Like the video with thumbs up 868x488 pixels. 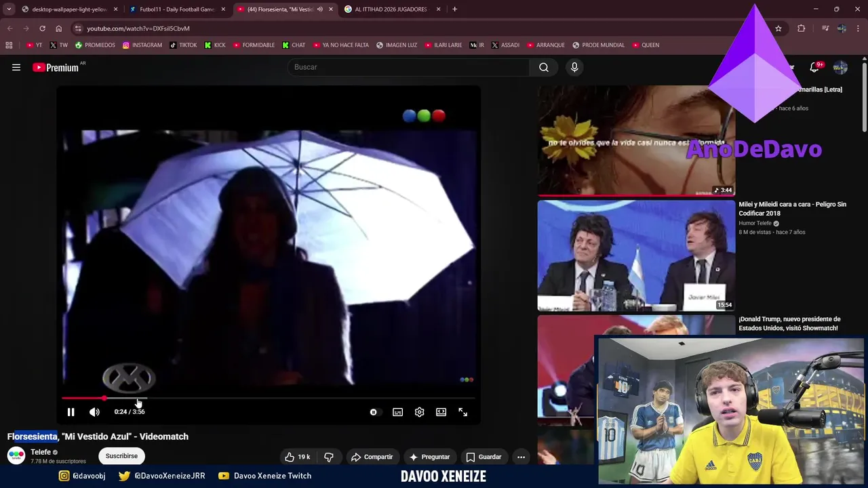tap(298, 457)
